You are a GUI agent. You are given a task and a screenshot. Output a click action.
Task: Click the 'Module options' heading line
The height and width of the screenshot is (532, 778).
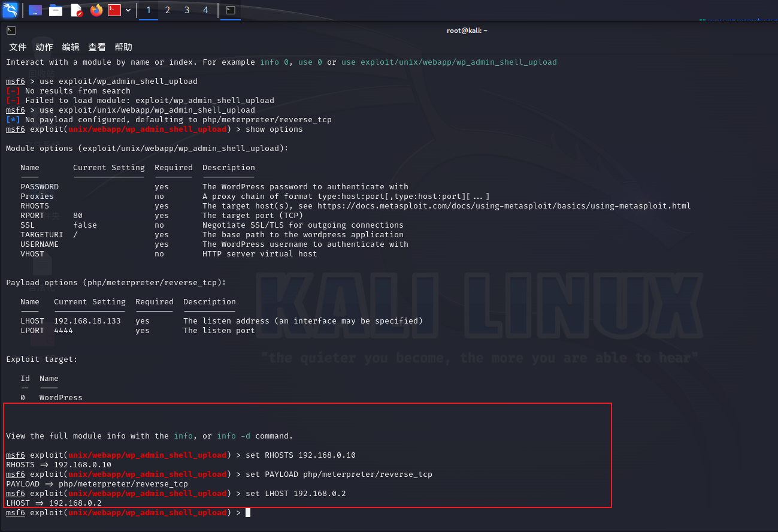[x=147, y=149]
